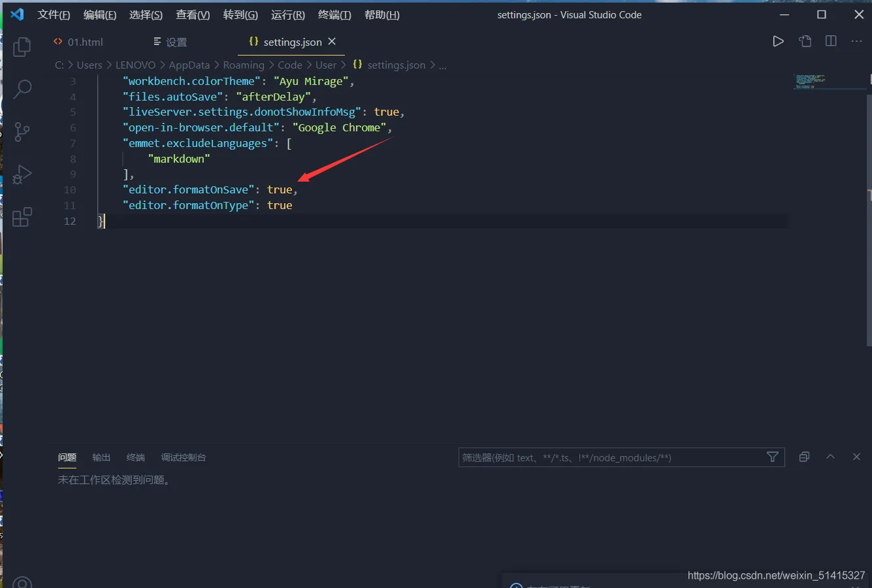Click the VS Code logo in title bar
872x588 pixels.
pyautogui.click(x=18, y=14)
